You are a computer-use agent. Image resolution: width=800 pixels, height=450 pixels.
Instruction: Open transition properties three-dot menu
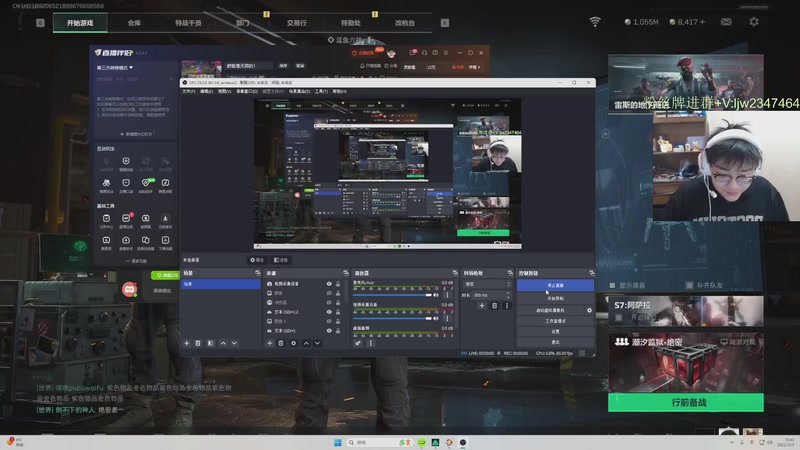(x=507, y=306)
